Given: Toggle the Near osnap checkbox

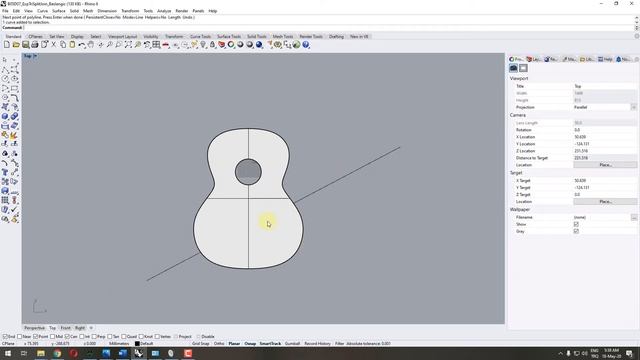Looking at the screenshot, I should [x=20, y=337].
